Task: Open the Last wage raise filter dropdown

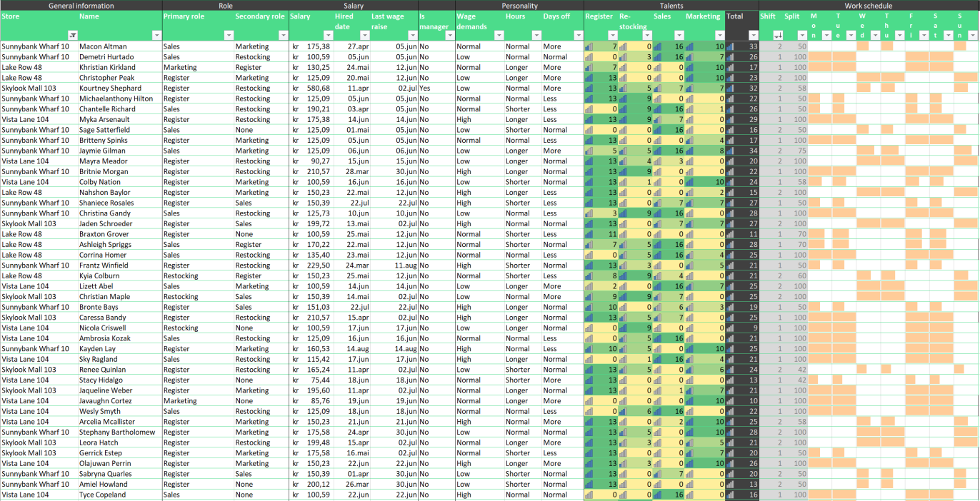Action: 413,35
